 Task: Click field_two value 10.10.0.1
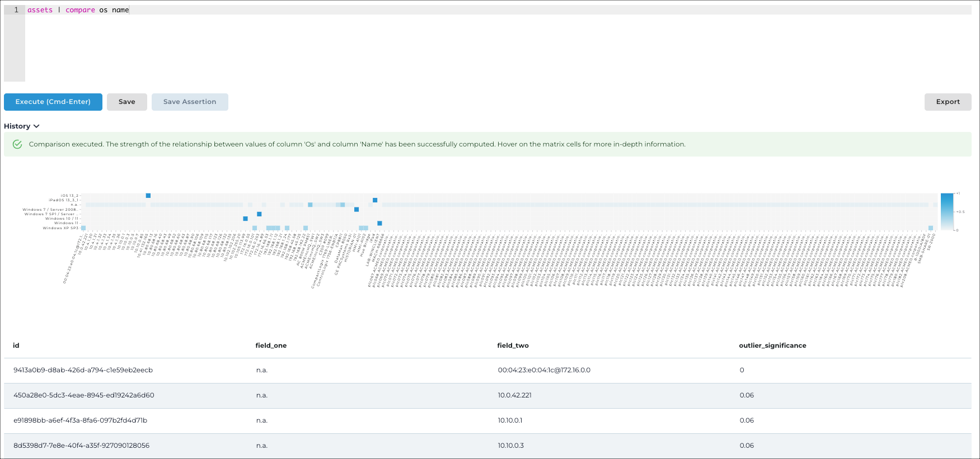(x=510, y=420)
